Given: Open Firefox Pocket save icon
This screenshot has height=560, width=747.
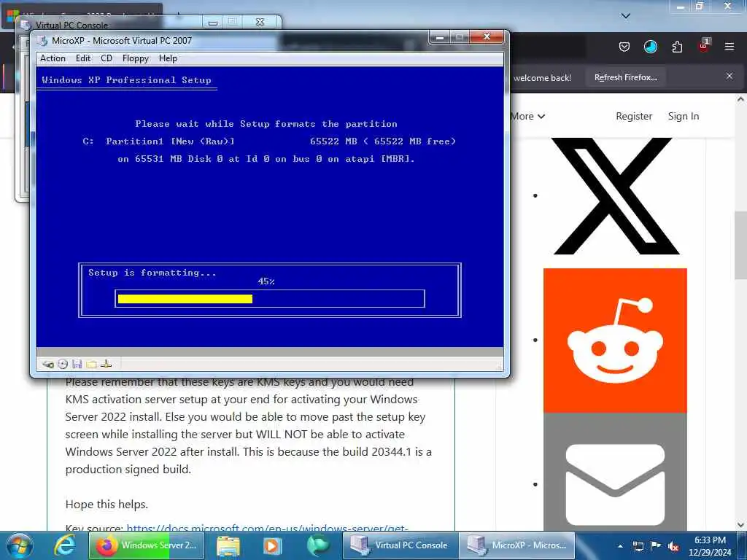Looking at the screenshot, I should coord(624,47).
